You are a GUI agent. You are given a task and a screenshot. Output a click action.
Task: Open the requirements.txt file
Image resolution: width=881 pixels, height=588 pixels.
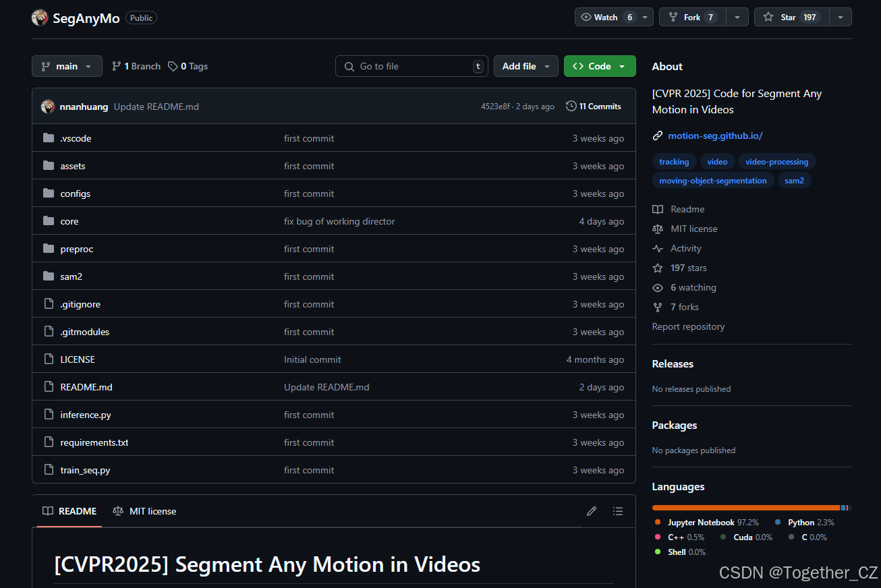click(94, 442)
